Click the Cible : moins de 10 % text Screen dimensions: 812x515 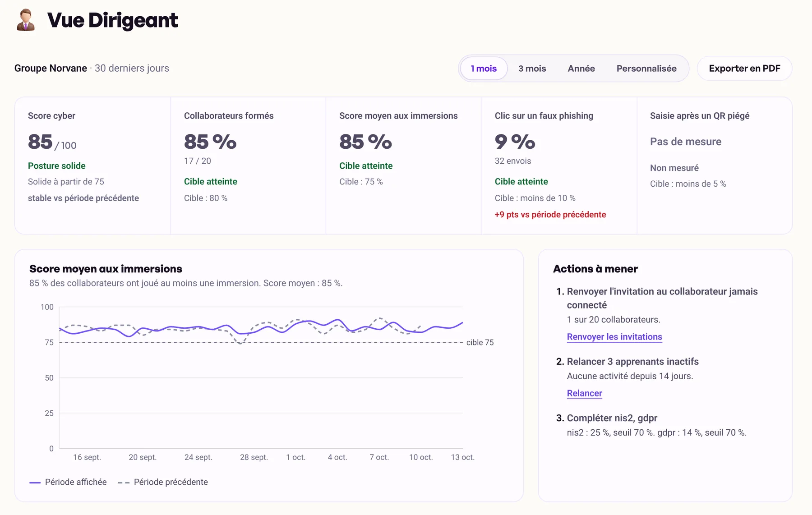click(x=535, y=198)
